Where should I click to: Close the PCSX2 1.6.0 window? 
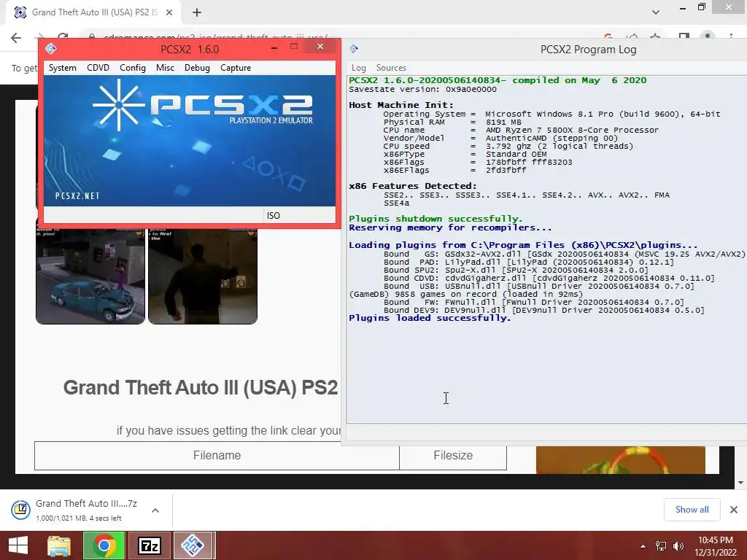coord(321,46)
